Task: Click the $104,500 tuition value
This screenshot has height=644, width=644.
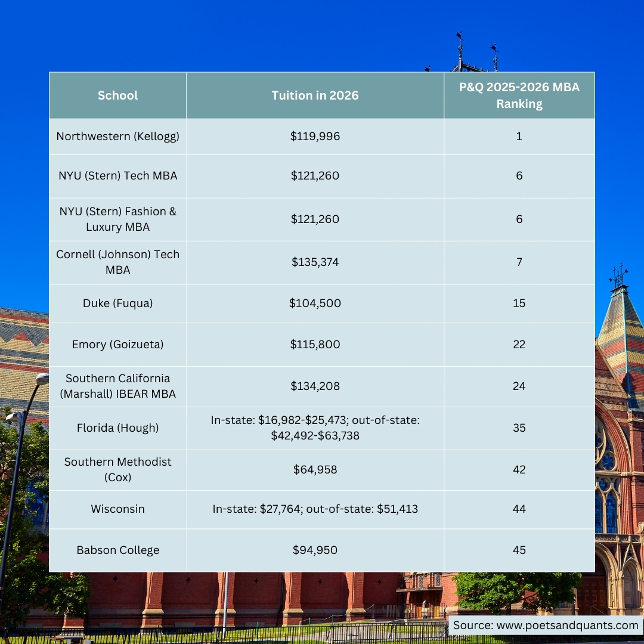Action: click(x=315, y=303)
